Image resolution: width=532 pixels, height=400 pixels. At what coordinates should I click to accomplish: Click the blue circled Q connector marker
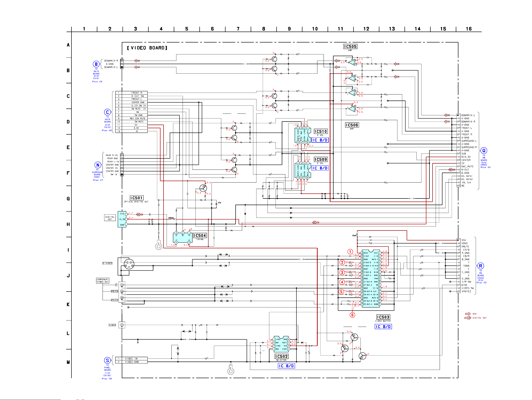pyautogui.click(x=484, y=151)
